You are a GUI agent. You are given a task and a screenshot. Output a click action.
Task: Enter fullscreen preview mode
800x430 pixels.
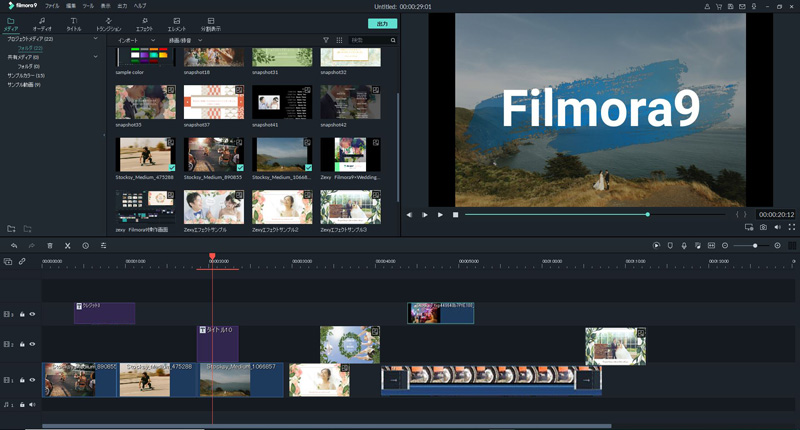pos(791,227)
